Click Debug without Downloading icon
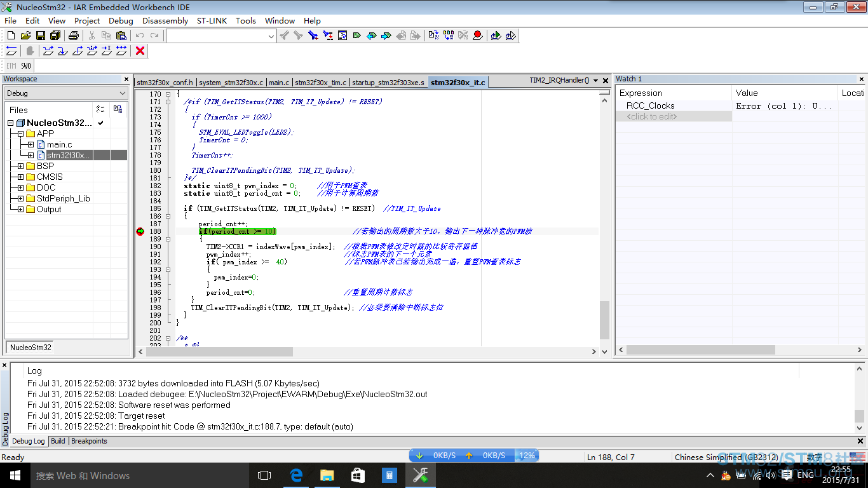The image size is (868, 488). 510,36
